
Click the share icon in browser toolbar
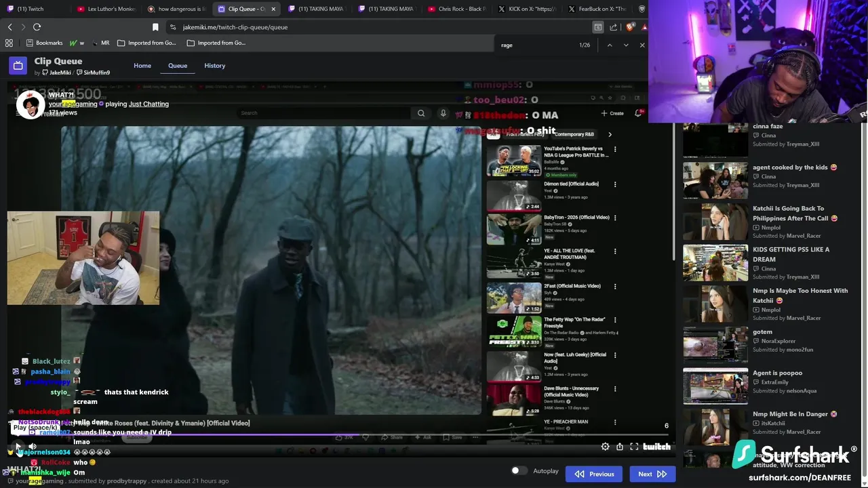click(x=613, y=27)
